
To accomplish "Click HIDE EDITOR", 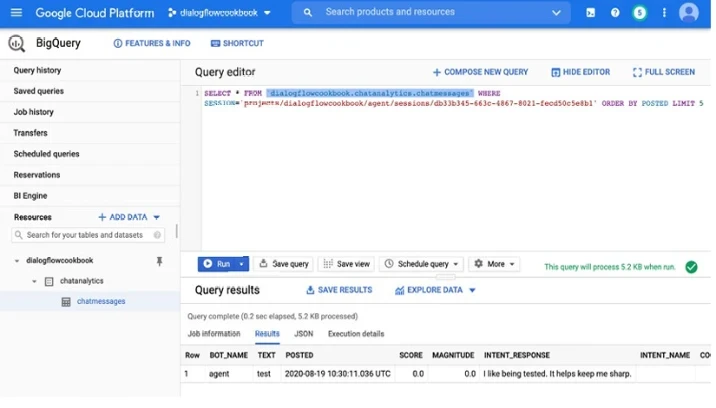I will click(x=580, y=72).
